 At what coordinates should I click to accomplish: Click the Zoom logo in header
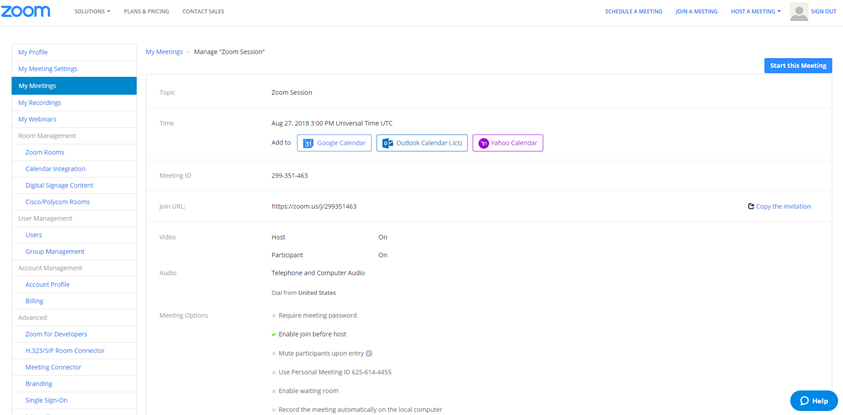(x=26, y=11)
